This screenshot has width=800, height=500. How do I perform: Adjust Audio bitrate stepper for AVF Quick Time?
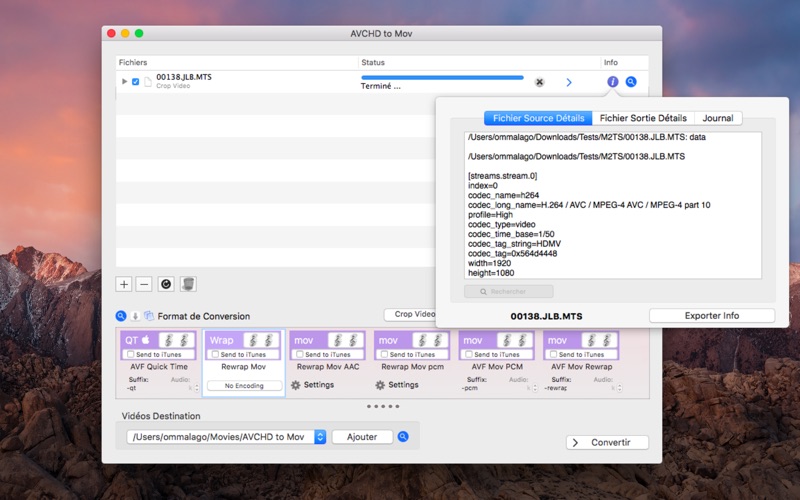197,388
